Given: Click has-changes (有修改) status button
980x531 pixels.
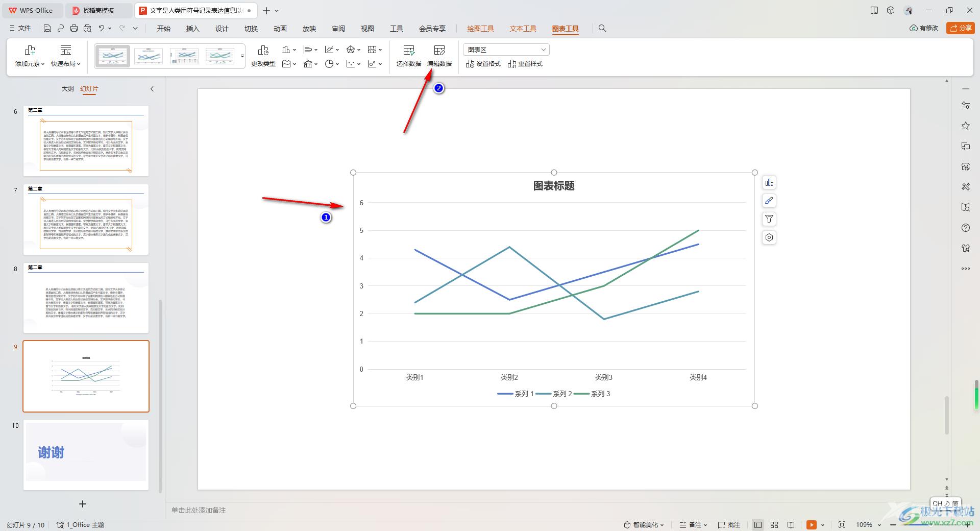Looking at the screenshot, I should [924, 28].
